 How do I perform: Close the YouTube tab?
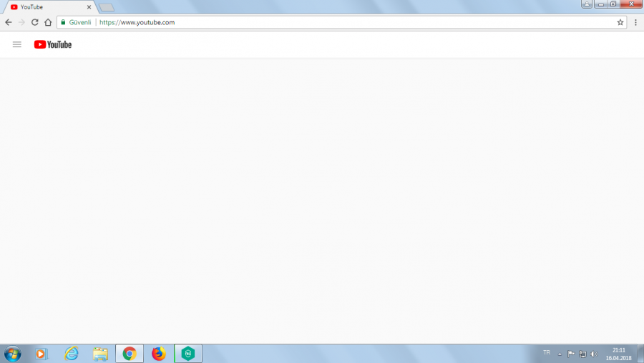coord(89,7)
